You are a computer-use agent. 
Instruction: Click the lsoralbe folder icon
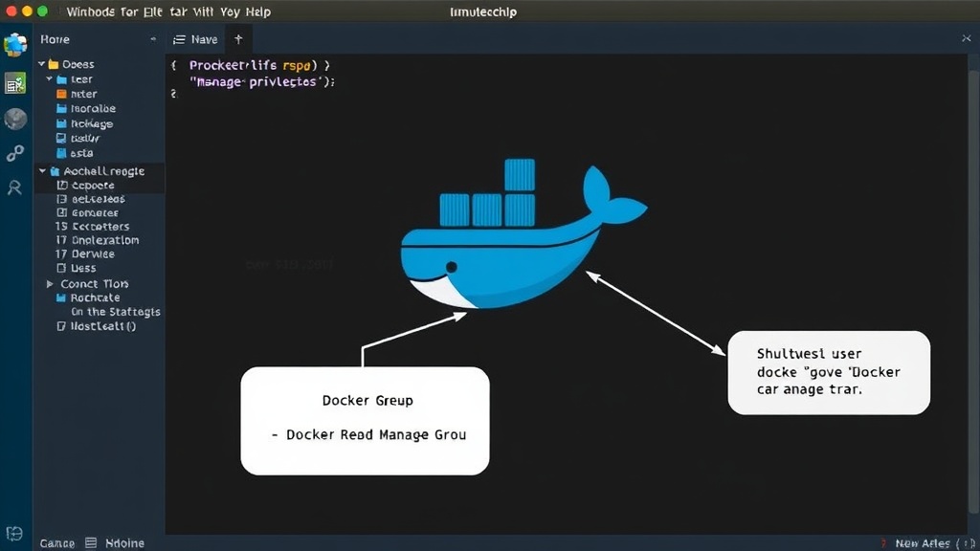(x=61, y=109)
